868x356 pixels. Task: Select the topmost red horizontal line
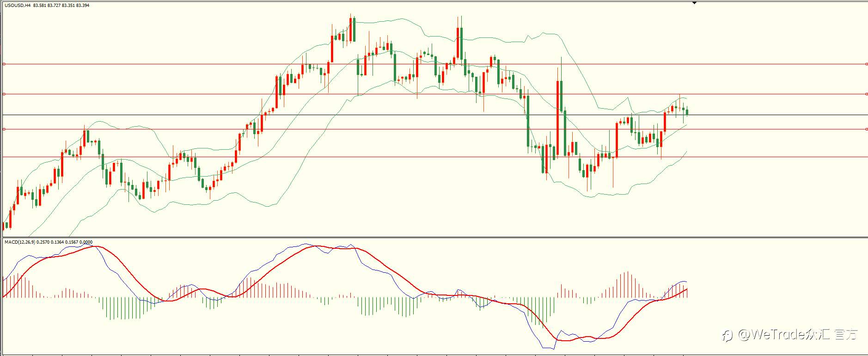pyautogui.click(x=434, y=64)
